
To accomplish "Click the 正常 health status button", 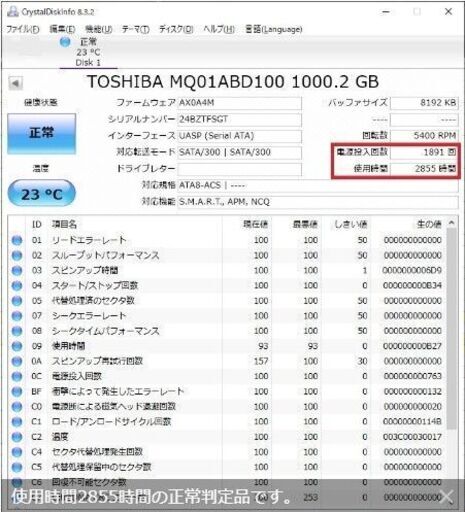I will pyautogui.click(x=41, y=133).
